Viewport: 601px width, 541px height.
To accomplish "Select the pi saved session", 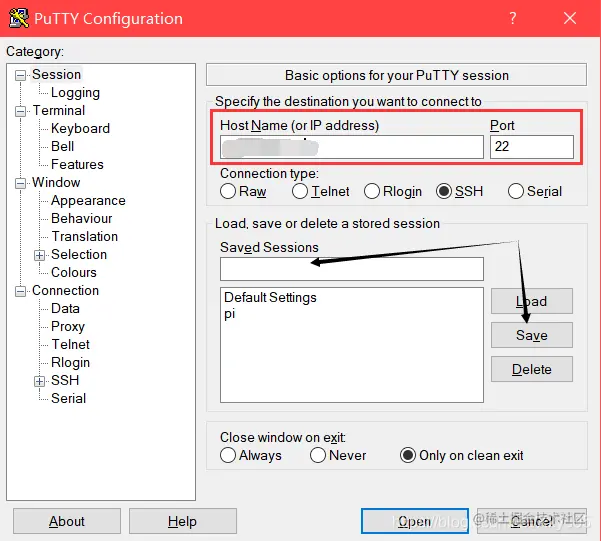I will [x=230, y=314].
